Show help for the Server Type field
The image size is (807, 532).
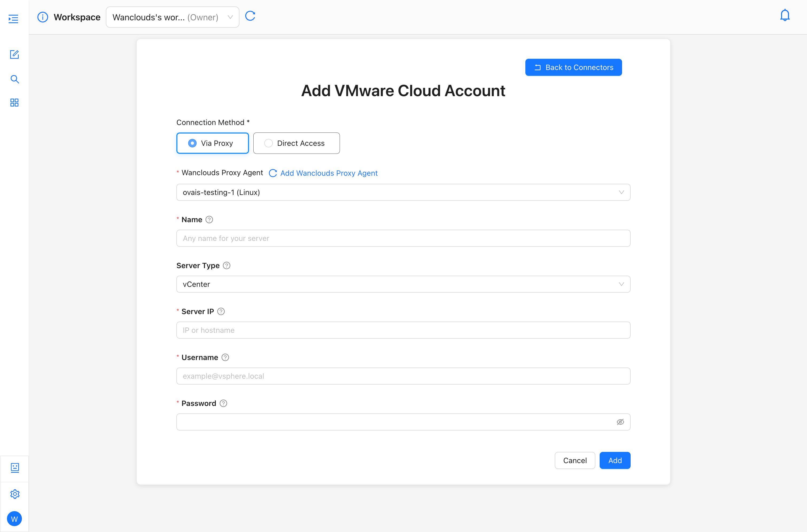click(226, 266)
